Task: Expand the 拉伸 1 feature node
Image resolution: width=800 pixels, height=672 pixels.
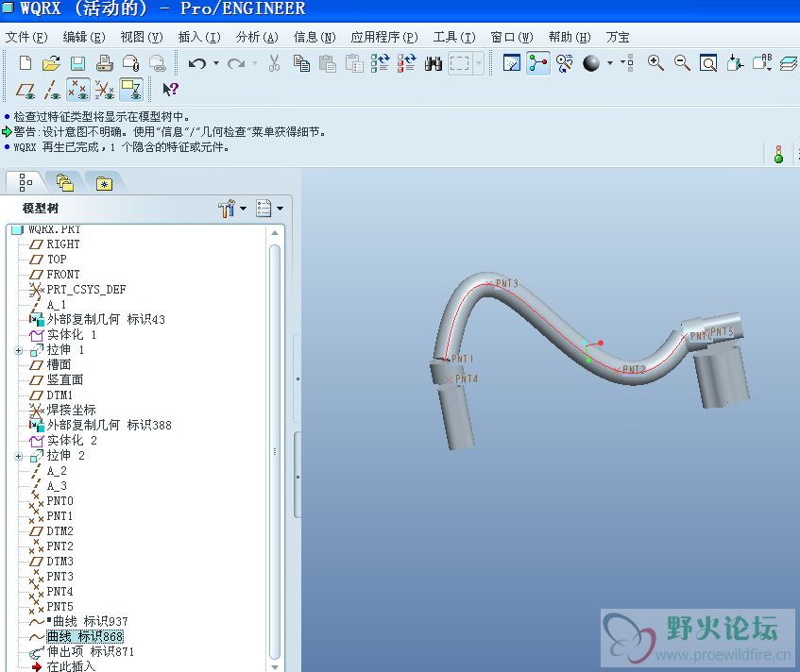Action: coord(18,351)
